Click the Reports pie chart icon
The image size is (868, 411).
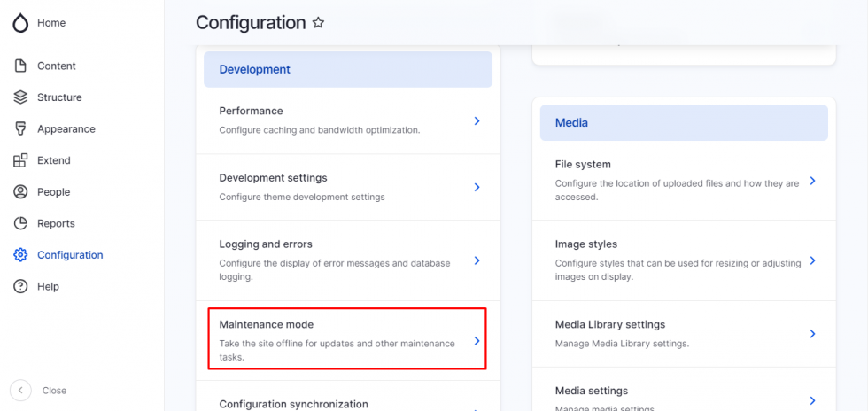(20, 223)
